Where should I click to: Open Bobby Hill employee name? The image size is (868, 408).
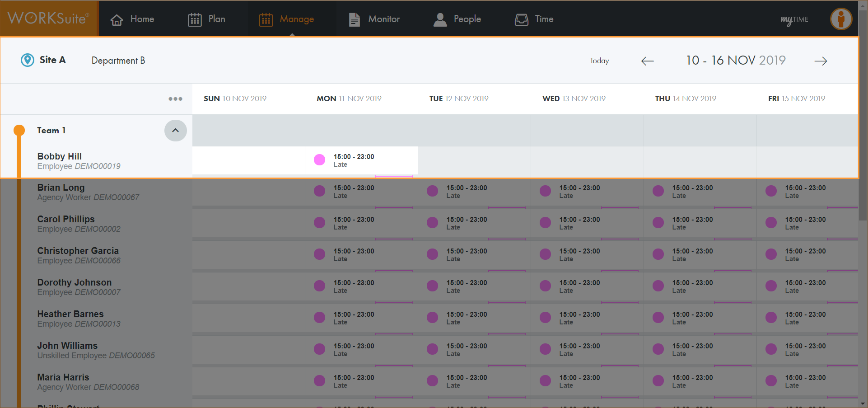point(60,156)
